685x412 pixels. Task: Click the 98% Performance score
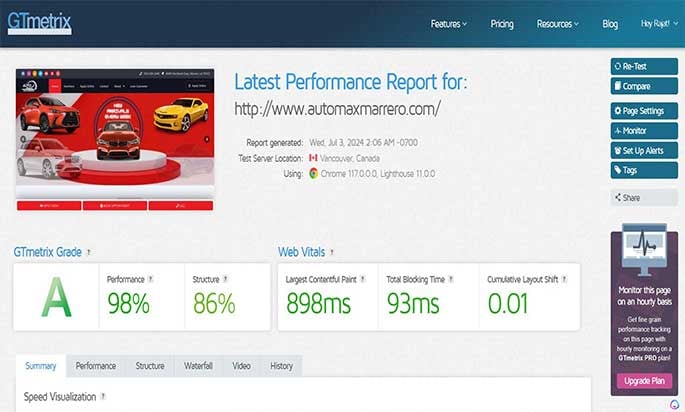tap(128, 304)
